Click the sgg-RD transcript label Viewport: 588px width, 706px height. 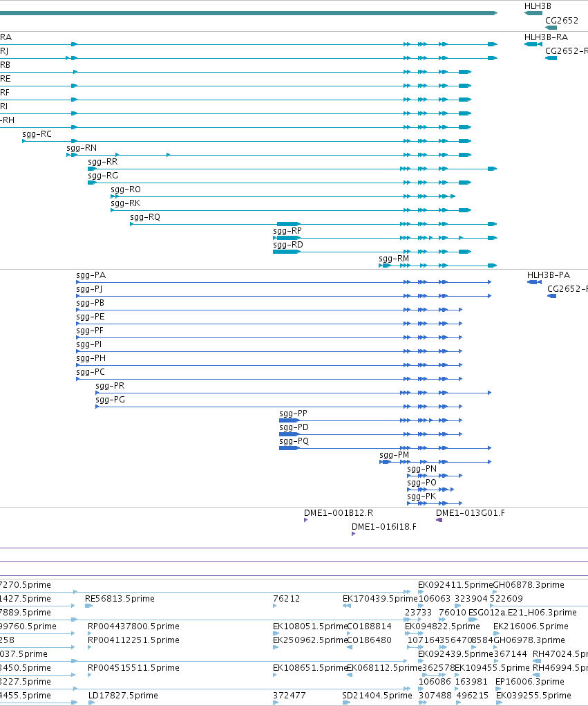pos(288,245)
